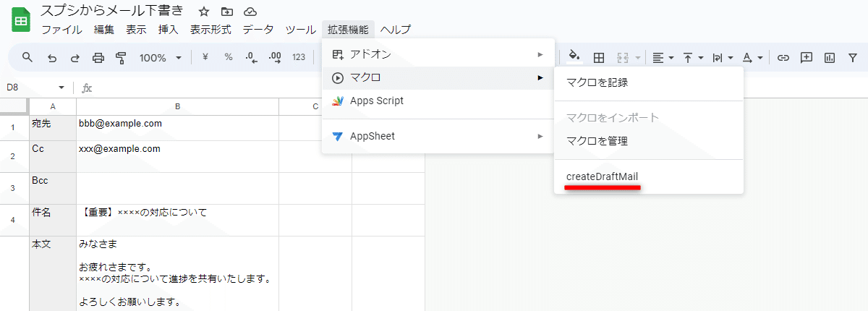Click the format as percent button
Image resolution: width=868 pixels, height=311 pixels.
[229, 58]
